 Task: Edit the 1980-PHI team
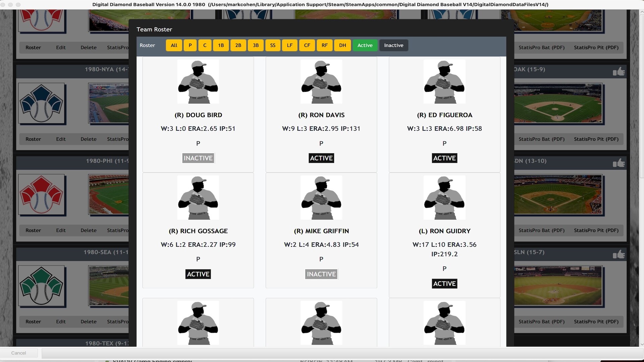point(61,230)
